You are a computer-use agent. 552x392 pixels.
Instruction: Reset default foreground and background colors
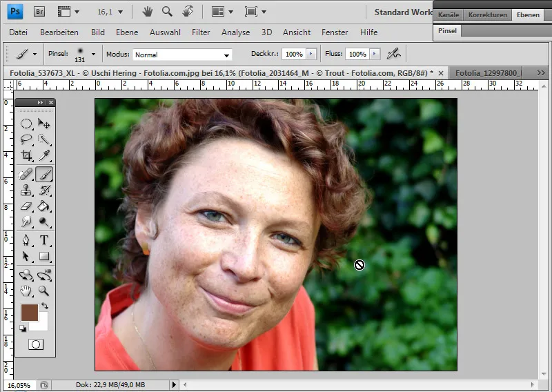[23, 329]
